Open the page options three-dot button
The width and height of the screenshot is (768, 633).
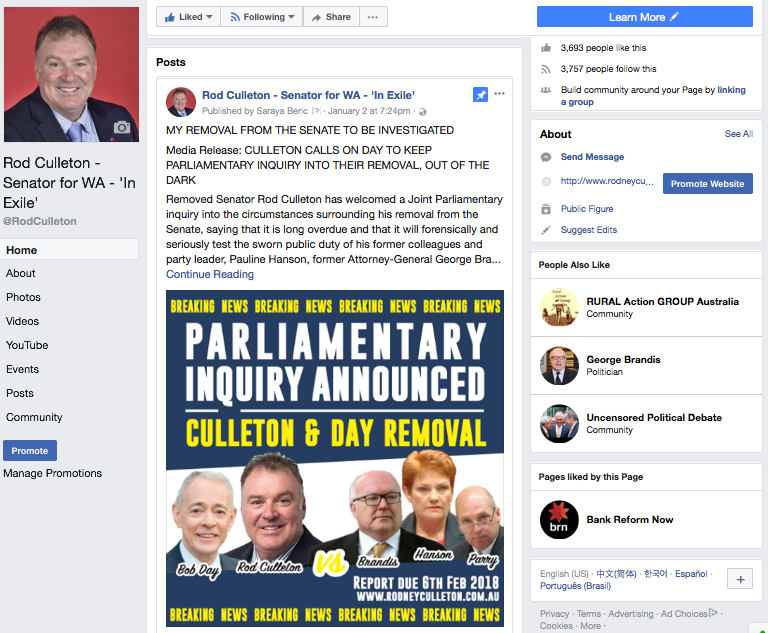pyautogui.click(x=373, y=17)
